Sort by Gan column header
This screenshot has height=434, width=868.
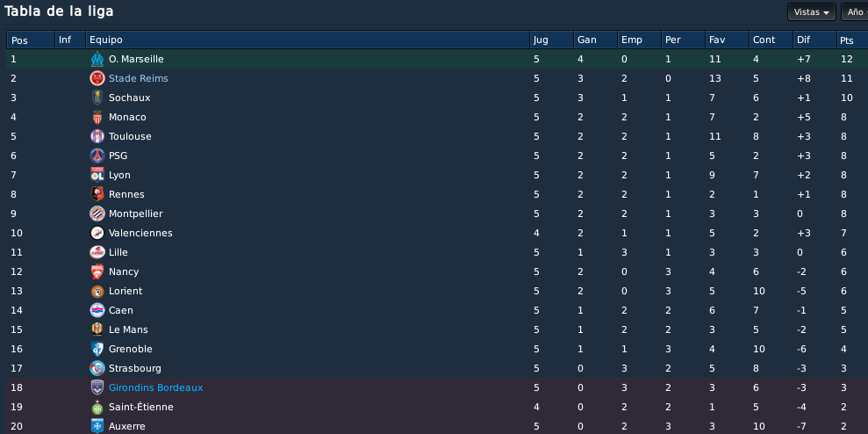596,40
